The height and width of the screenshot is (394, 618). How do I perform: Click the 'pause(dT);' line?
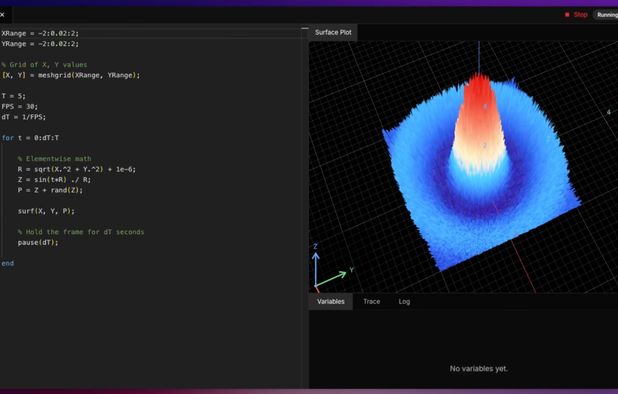(x=38, y=242)
